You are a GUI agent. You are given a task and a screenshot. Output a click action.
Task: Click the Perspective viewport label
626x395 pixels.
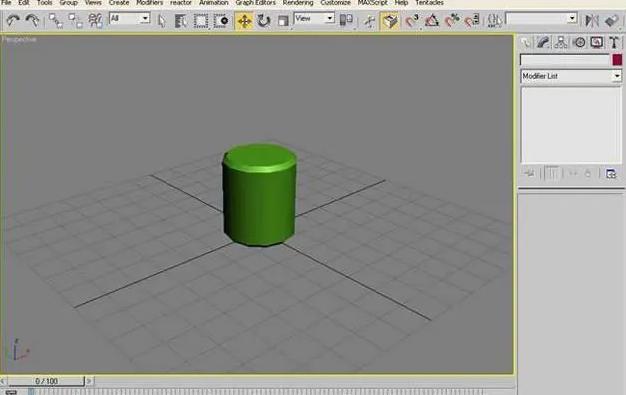click(19, 39)
